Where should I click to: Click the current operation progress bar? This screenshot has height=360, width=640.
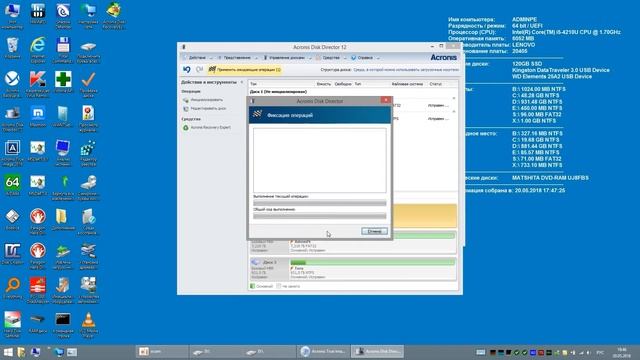click(320, 203)
